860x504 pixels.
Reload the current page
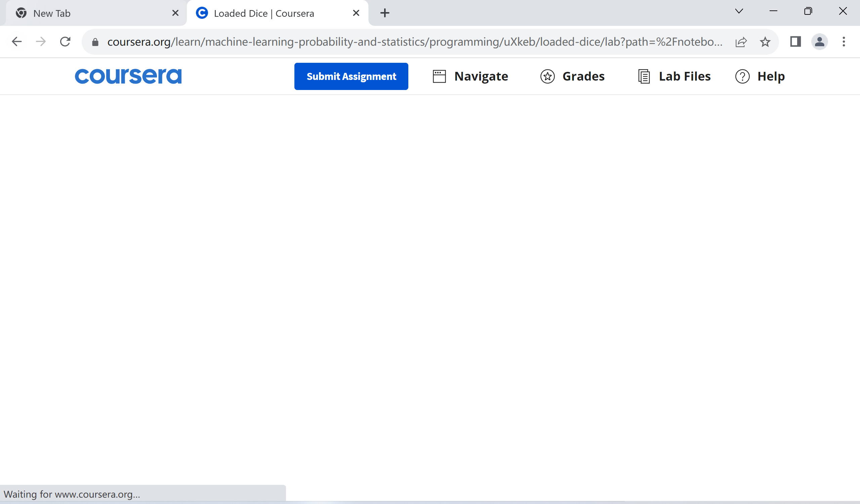[x=65, y=42]
